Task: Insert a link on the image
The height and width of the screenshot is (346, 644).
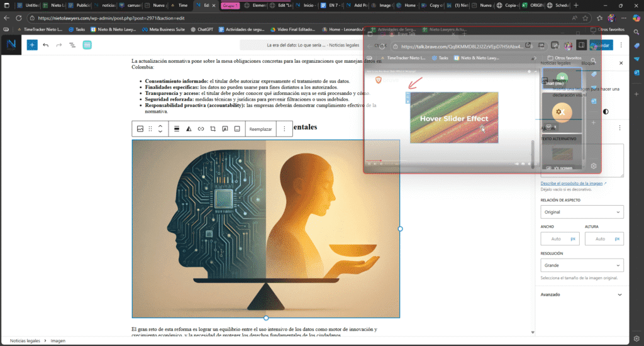Action: click(x=201, y=129)
